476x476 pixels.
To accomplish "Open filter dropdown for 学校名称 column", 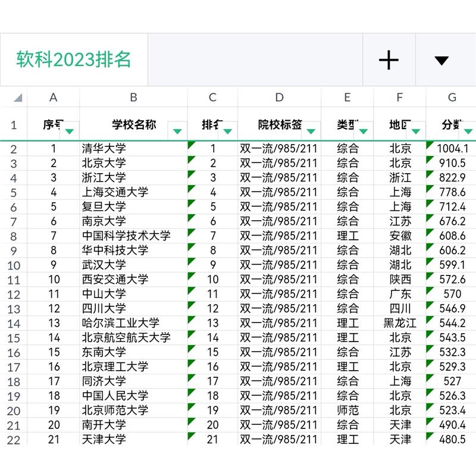I will pos(177,131).
